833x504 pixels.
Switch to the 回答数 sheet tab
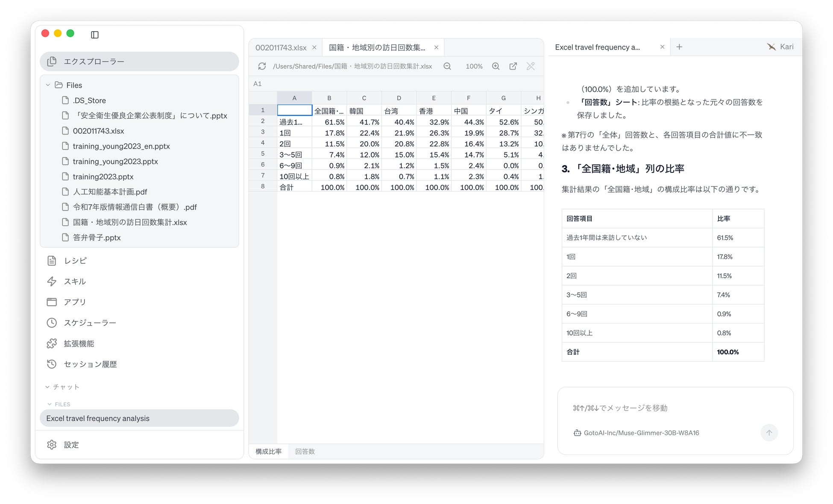pyautogui.click(x=305, y=452)
